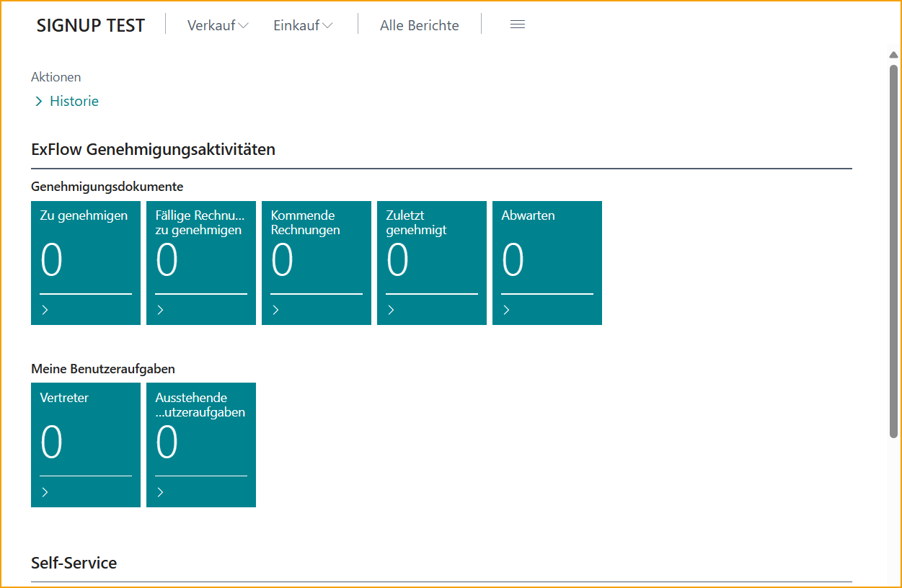Click the vertical scrollbar thumb
The width and height of the screenshot is (902, 588).
coord(893,249)
